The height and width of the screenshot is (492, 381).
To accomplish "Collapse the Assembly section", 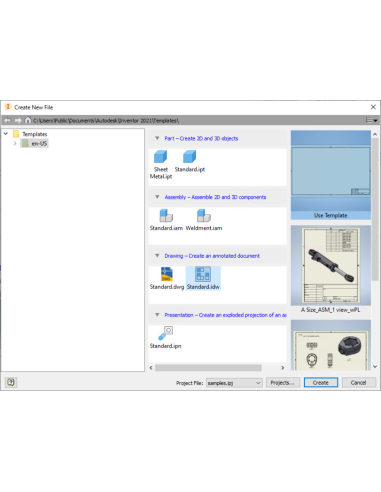I will click(x=157, y=197).
